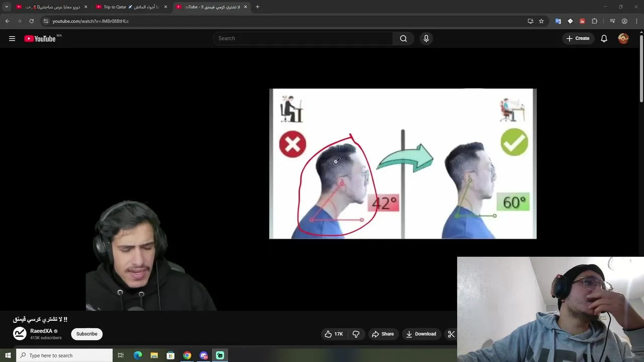The image size is (644, 362).
Task: Open the media control icon in toolbar
Action: click(612, 21)
